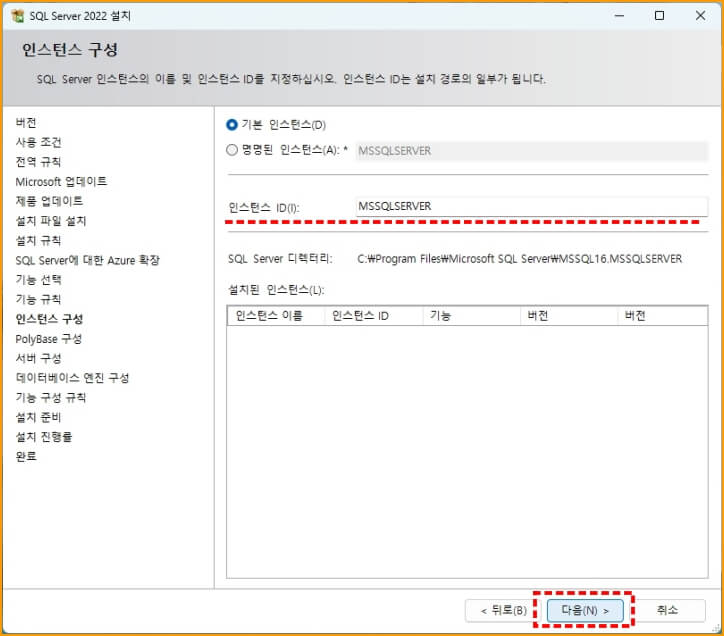This screenshot has width=724, height=636.
Task: Click the 취소 button
Action: point(667,610)
